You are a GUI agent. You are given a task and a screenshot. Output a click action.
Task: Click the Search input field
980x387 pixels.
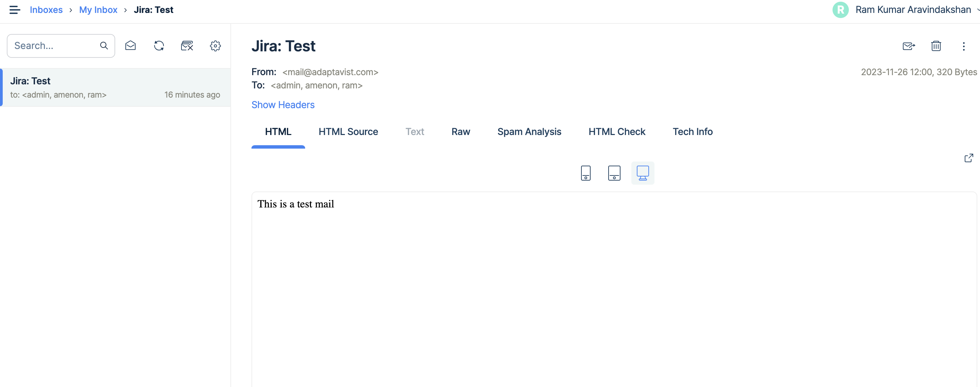(53, 45)
